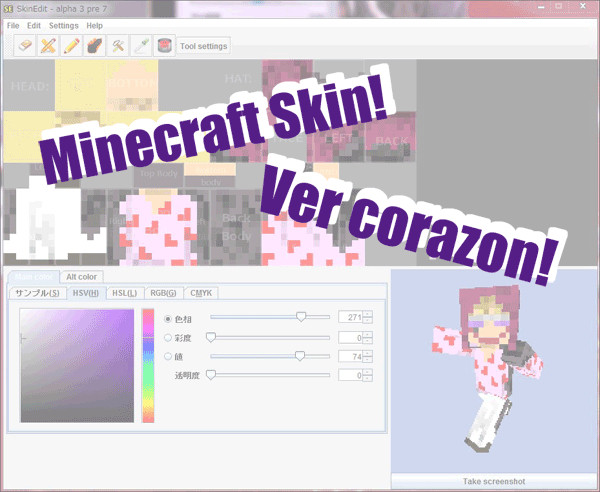The image size is (600, 492).
Task: Click the 彩度 saturation slider handle
Action: (211, 337)
